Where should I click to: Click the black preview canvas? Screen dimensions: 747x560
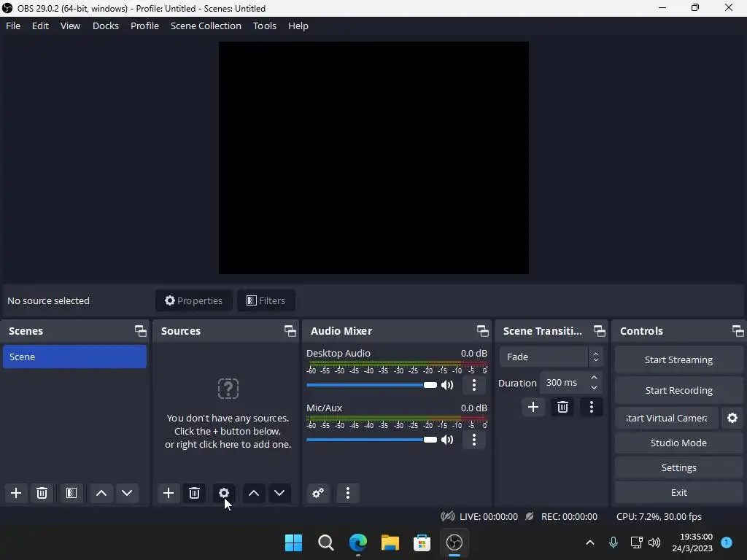(373, 157)
